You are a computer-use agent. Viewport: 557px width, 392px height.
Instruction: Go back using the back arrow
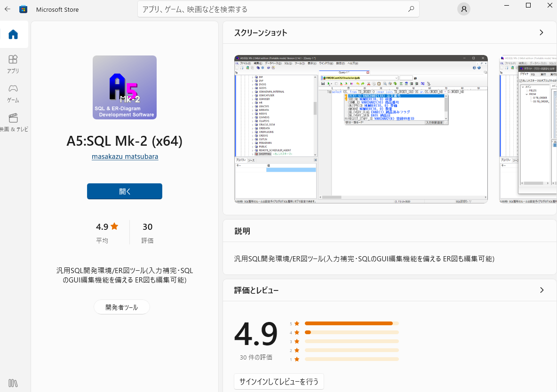(x=8, y=9)
